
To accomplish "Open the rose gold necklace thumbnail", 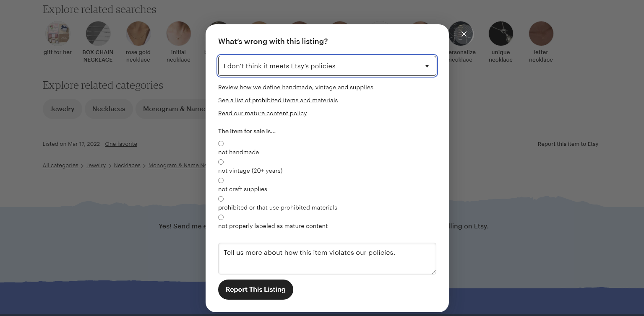I will [x=138, y=34].
